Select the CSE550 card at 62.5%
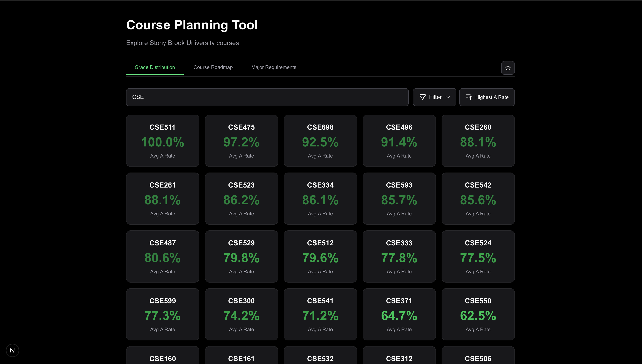The height and width of the screenshot is (364, 642). pyautogui.click(x=478, y=314)
